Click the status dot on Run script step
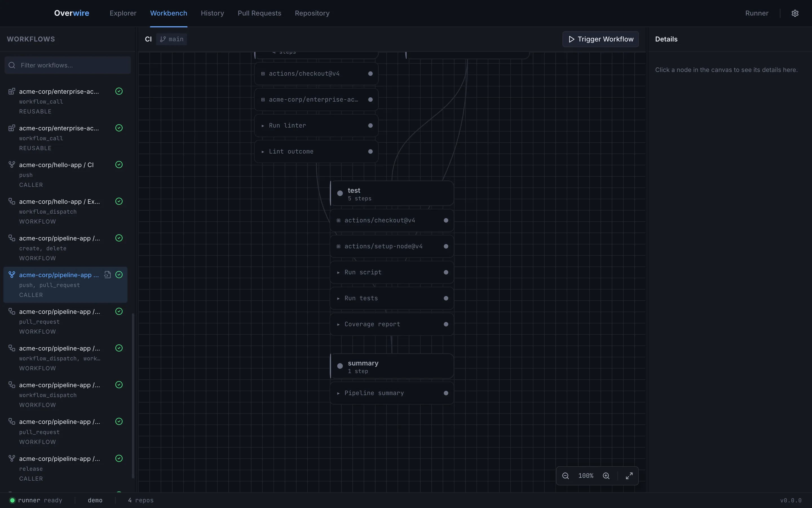812x508 pixels. (446, 272)
